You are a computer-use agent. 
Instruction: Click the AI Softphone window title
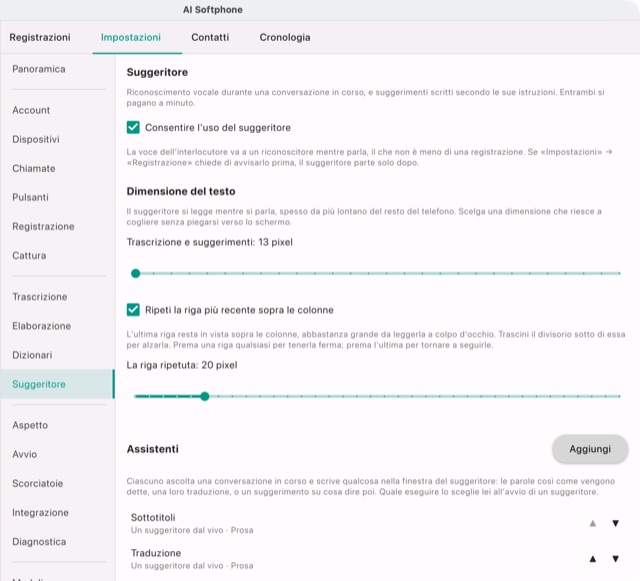pos(213,10)
